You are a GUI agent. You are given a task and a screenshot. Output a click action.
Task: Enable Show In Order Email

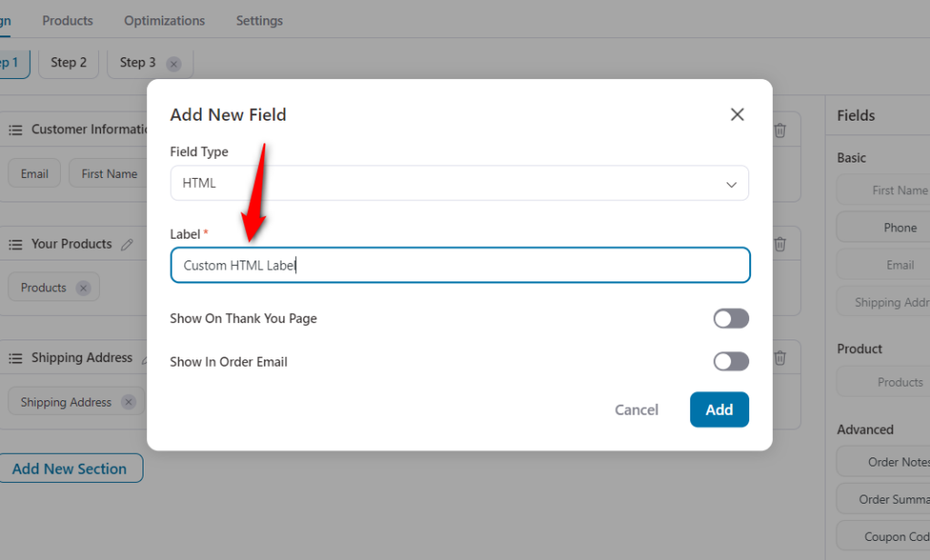tap(731, 361)
